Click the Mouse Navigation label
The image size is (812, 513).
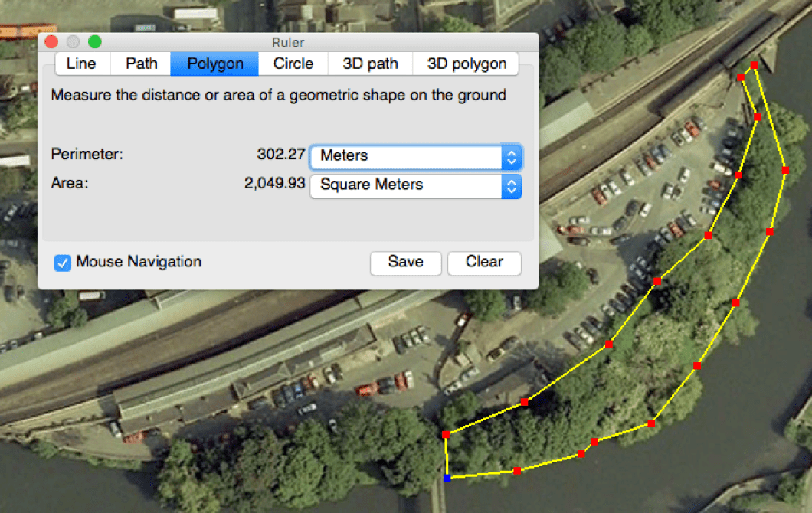(x=139, y=262)
